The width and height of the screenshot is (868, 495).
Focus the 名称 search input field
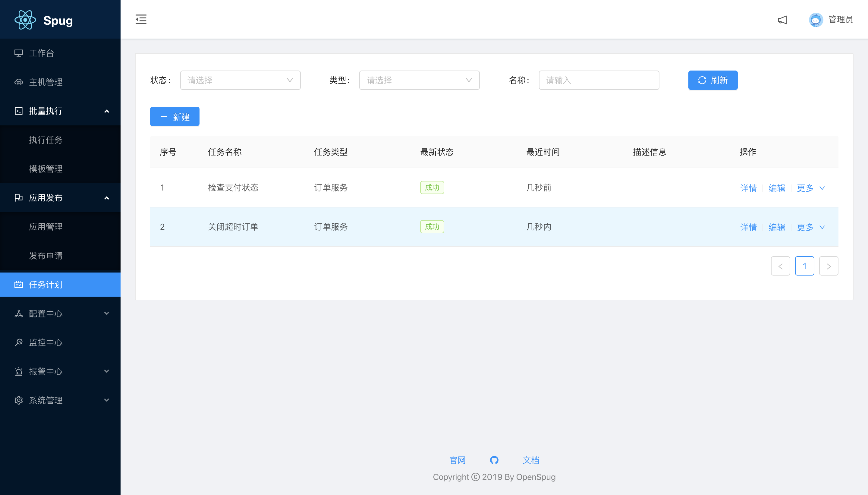[x=599, y=80]
